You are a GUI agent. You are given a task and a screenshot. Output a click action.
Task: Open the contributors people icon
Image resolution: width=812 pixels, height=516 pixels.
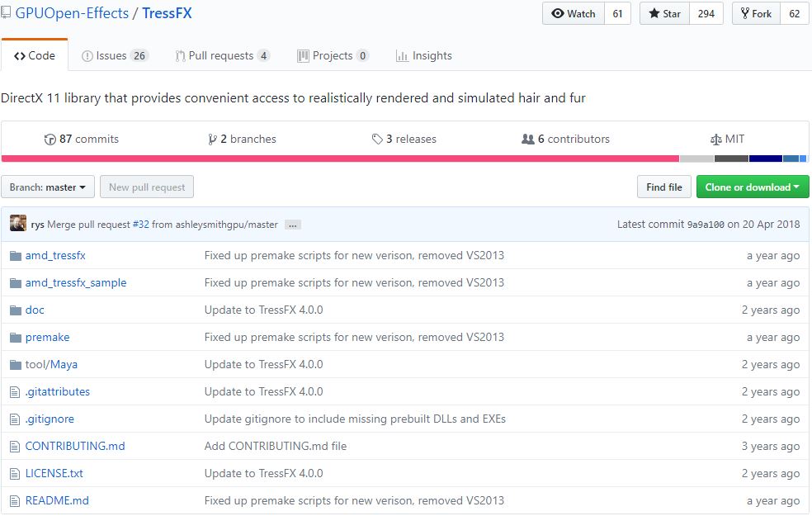527,140
